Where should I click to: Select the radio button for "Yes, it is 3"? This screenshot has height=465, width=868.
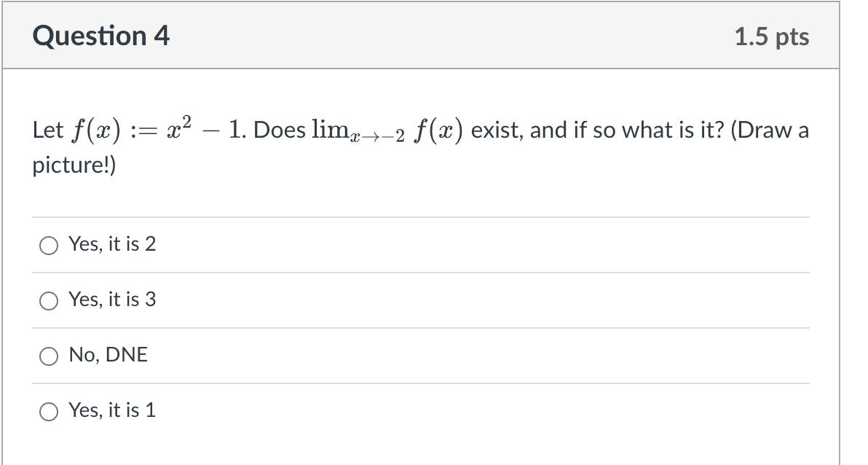point(48,301)
